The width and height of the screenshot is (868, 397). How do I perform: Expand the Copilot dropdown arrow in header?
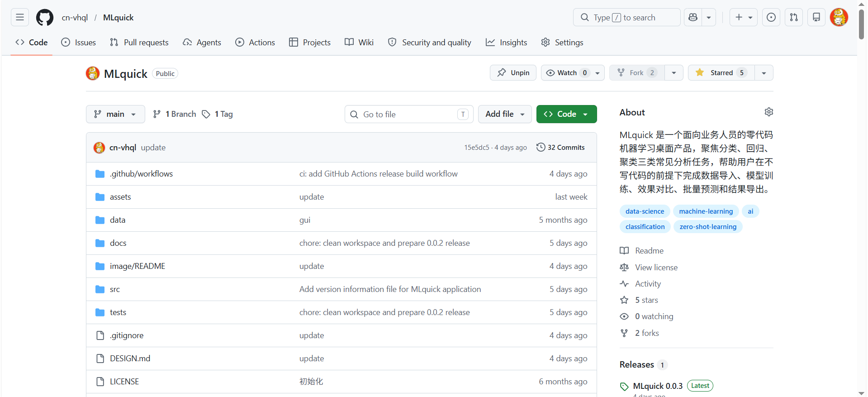[709, 17]
